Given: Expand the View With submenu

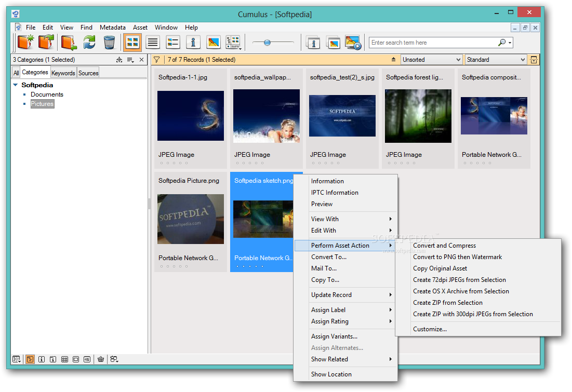Looking at the screenshot, I should point(345,219).
